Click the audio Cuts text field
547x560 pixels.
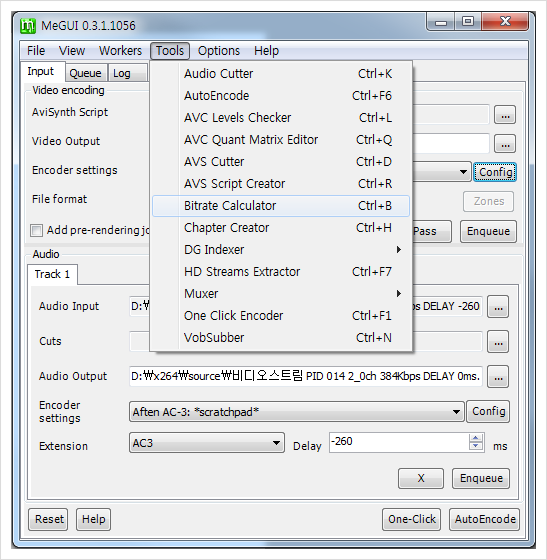coord(306,341)
